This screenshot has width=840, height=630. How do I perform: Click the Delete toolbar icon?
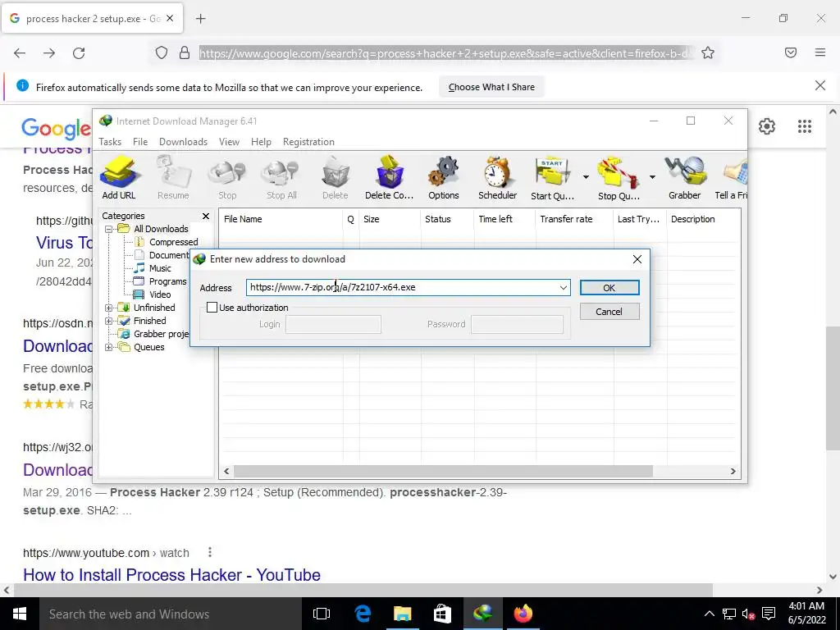(x=336, y=178)
